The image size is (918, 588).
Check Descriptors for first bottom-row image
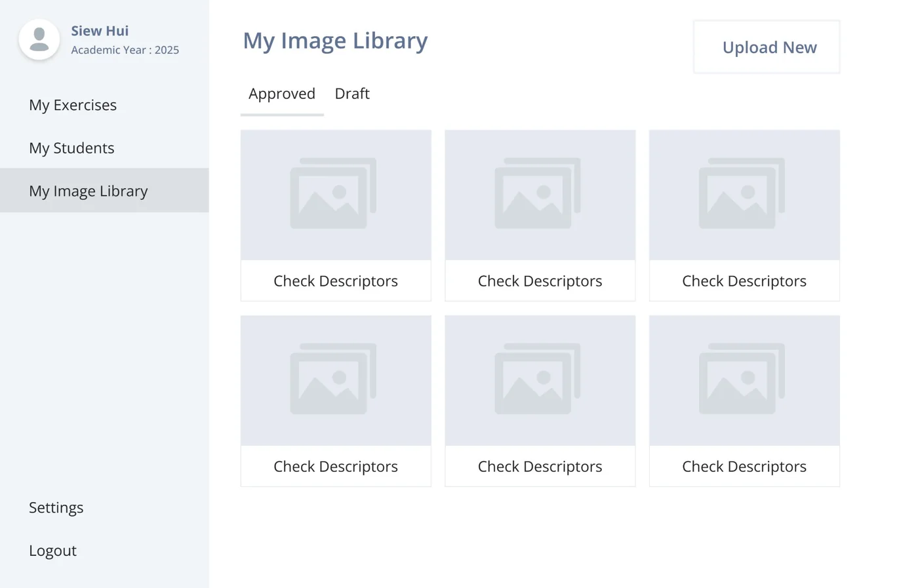(336, 466)
